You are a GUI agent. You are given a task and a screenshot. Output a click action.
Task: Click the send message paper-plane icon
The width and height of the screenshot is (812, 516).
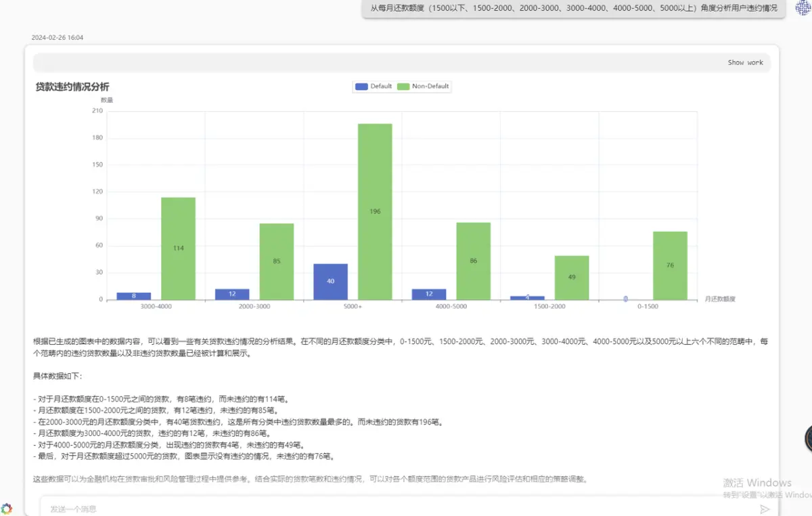click(765, 509)
